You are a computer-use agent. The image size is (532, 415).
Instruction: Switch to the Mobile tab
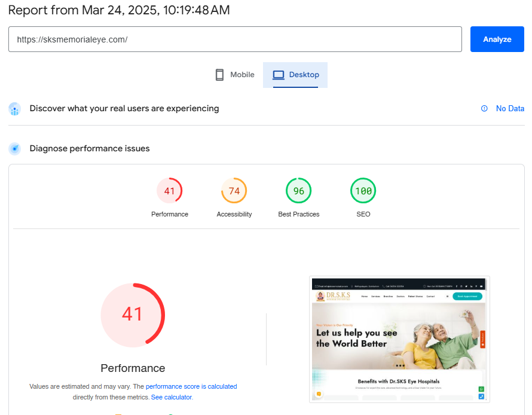point(235,74)
